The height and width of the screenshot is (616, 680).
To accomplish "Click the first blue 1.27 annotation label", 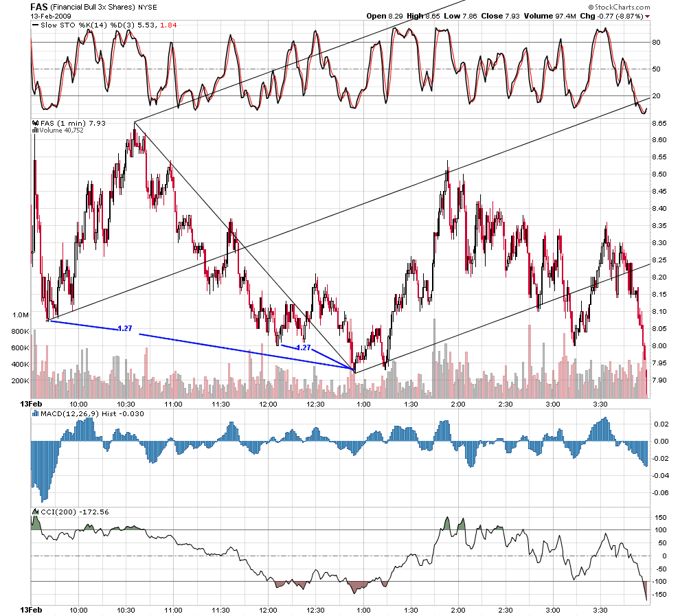I will tap(125, 328).
